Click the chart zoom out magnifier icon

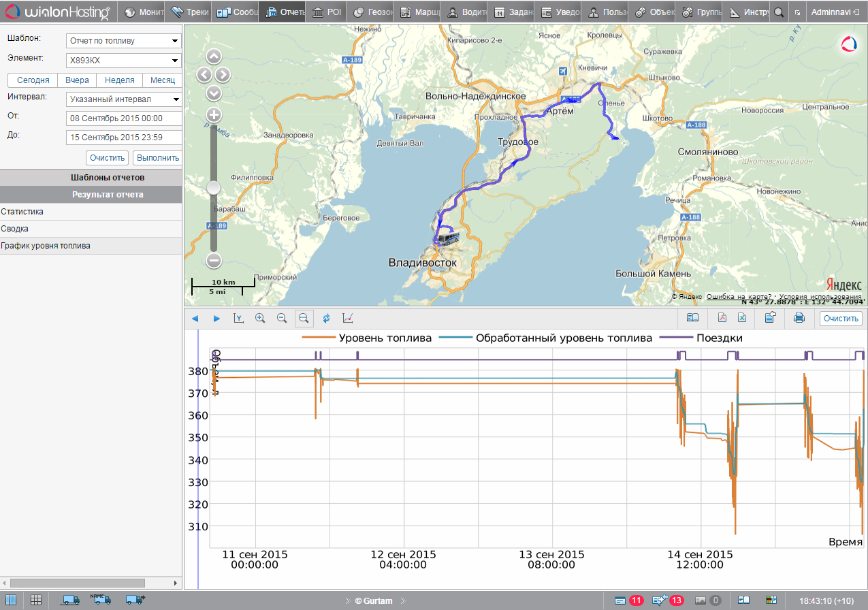pyautogui.click(x=282, y=318)
